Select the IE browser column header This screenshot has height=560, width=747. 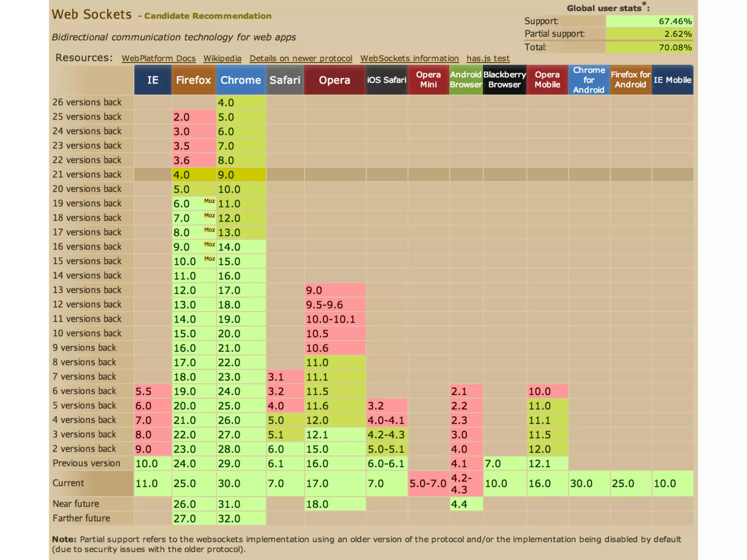pos(152,80)
